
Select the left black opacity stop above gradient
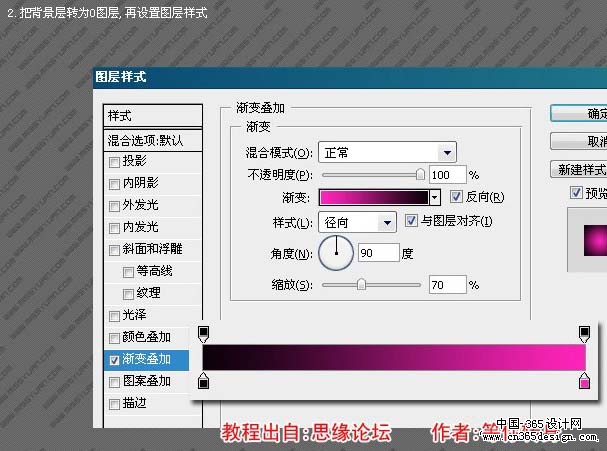203,334
